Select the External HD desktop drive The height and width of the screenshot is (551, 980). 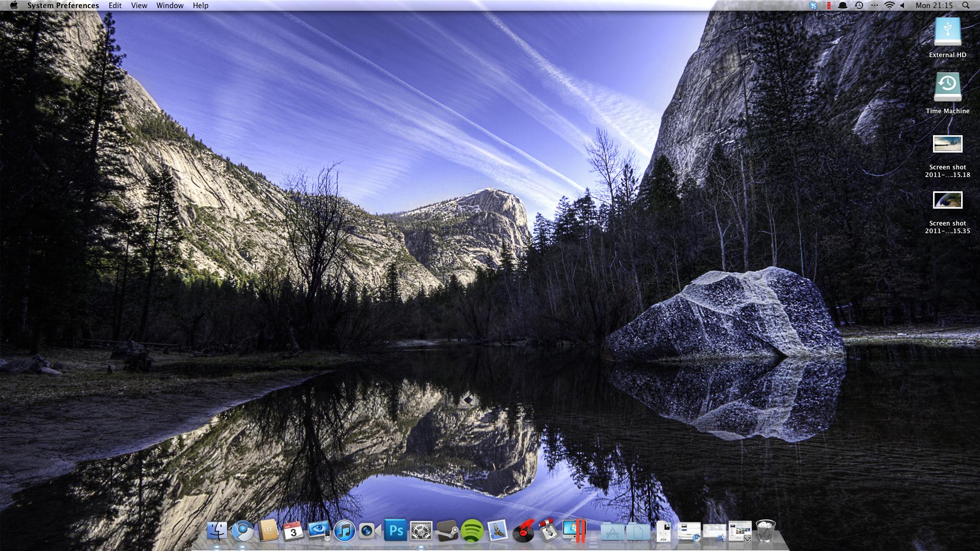coord(947,32)
